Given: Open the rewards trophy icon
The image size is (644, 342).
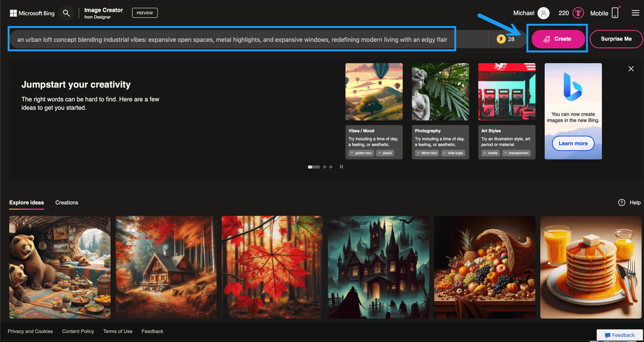Looking at the screenshot, I should point(579,13).
